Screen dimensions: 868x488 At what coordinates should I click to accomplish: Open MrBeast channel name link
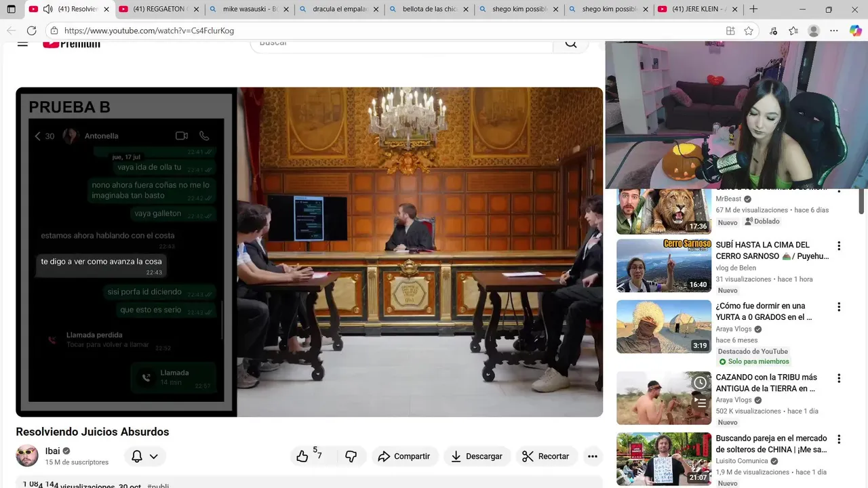pos(729,199)
